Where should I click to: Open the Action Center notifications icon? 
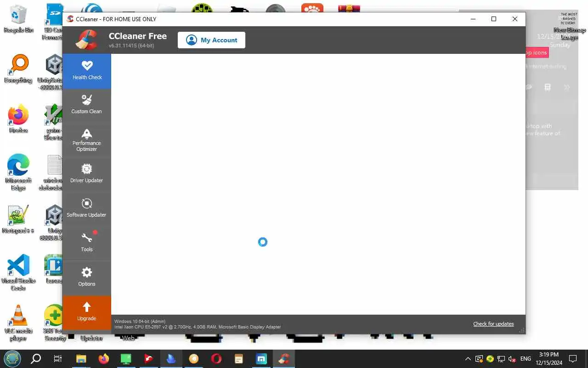[x=573, y=359]
